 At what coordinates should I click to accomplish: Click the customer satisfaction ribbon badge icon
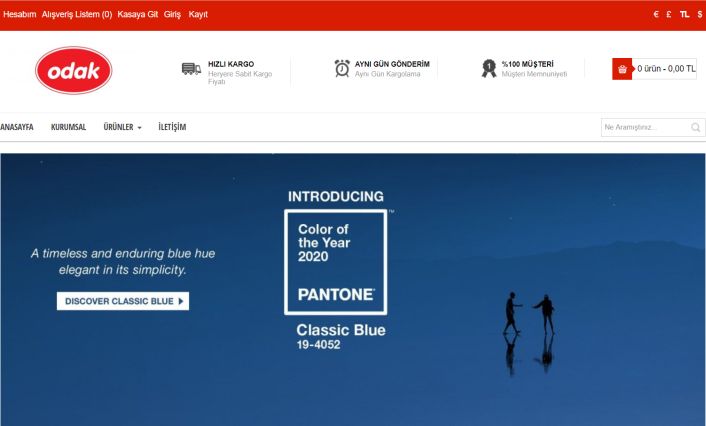pyautogui.click(x=489, y=68)
